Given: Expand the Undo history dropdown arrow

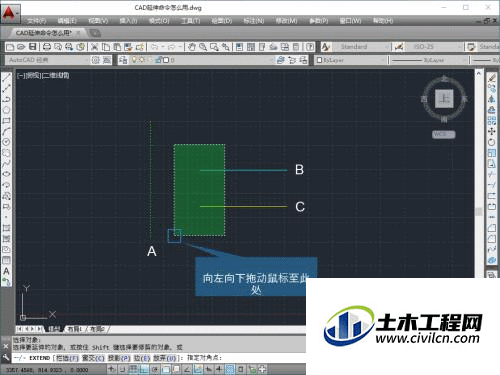Looking at the screenshot, I should (163, 47).
